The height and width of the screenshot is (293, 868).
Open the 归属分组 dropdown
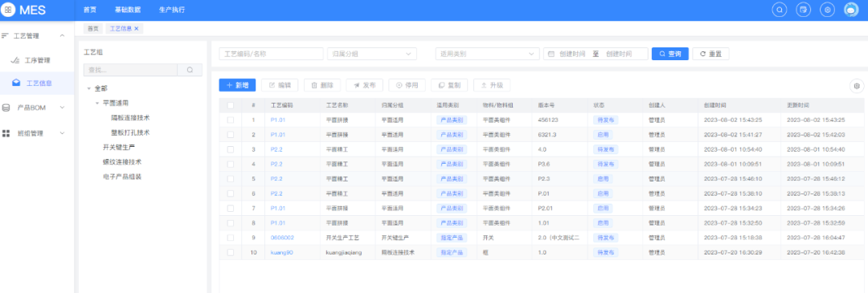click(372, 54)
